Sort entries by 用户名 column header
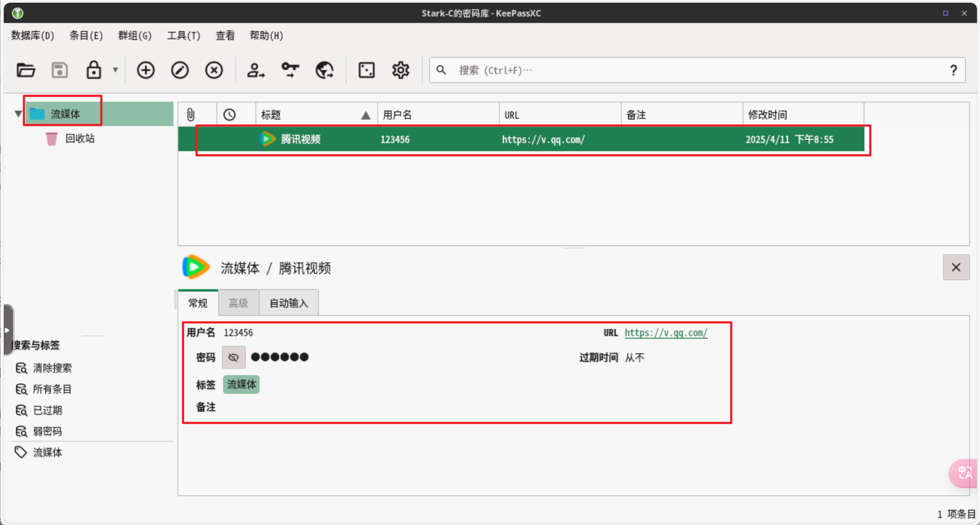This screenshot has width=980, height=525. pyautogui.click(x=438, y=115)
